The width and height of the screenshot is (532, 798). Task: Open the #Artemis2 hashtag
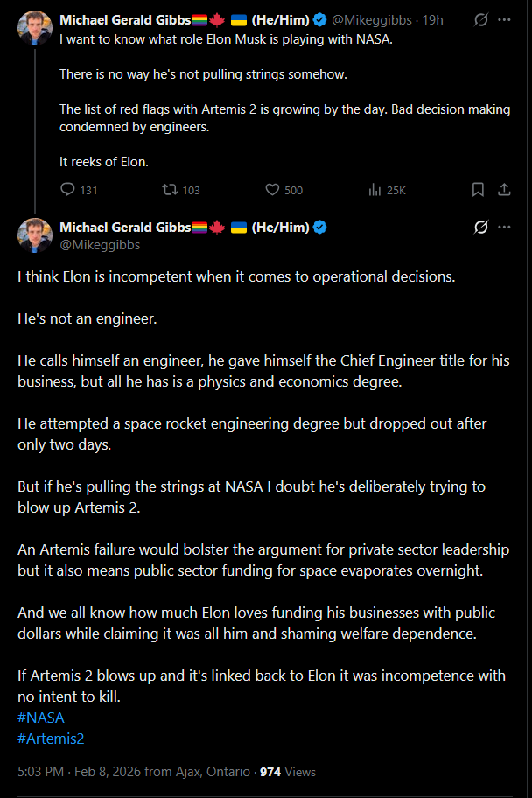point(51,738)
